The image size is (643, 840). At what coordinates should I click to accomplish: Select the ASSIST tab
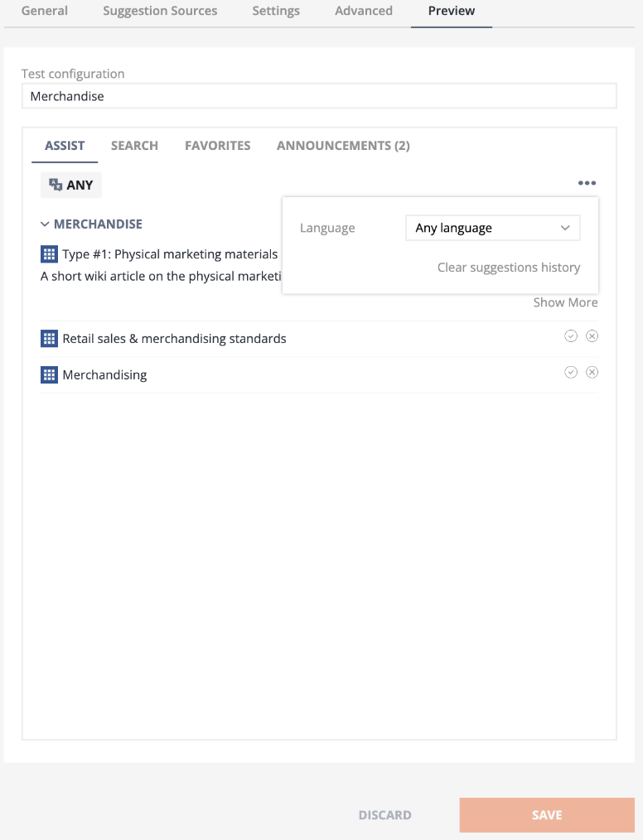click(65, 146)
